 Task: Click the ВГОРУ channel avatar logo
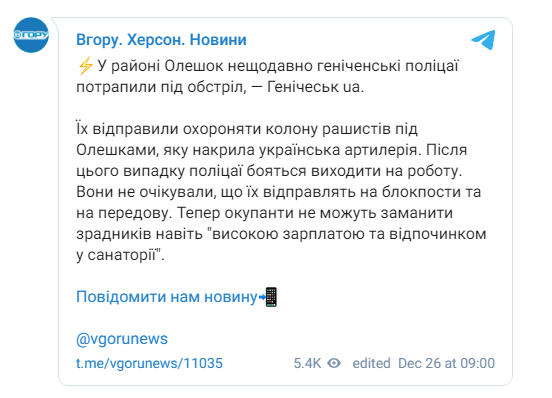31,35
